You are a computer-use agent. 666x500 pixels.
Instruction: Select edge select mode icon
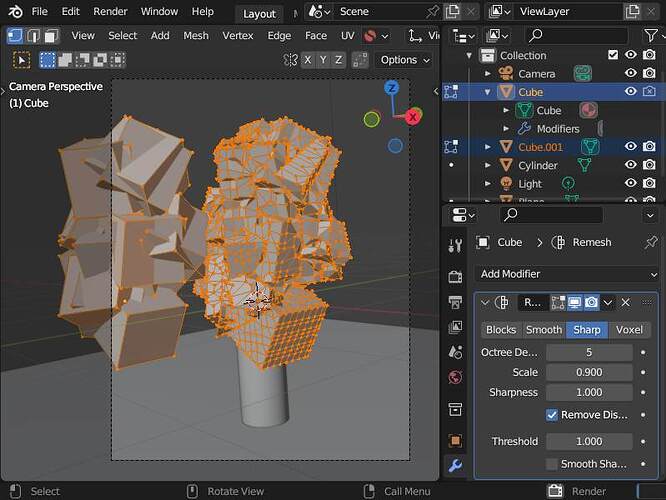(x=33, y=36)
